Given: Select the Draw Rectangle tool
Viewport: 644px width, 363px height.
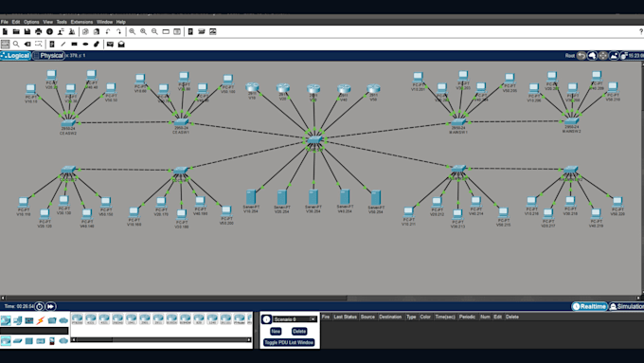Looking at the screenshot, I should click(74, 44).
